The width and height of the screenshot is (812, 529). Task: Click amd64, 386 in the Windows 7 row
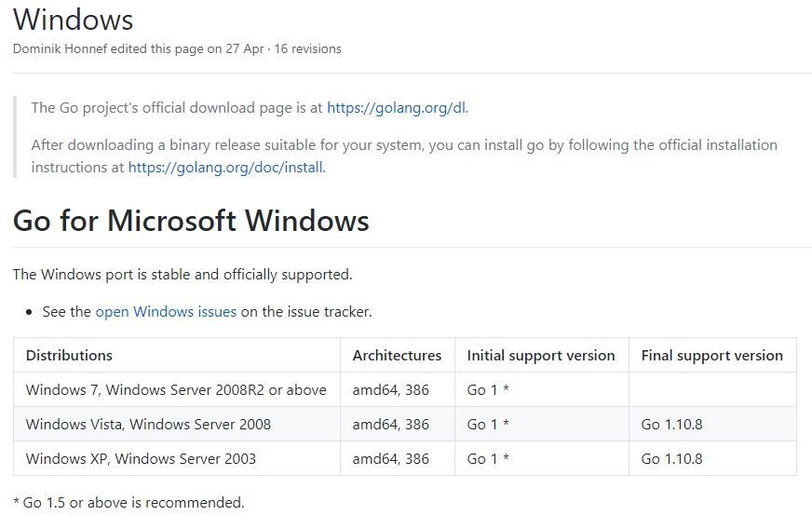coord(390,390)
